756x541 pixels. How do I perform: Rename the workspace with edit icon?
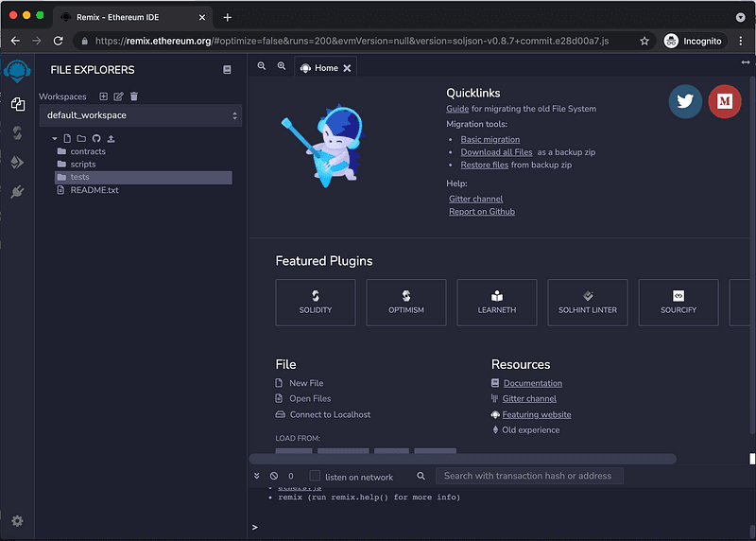pos(118,96)
